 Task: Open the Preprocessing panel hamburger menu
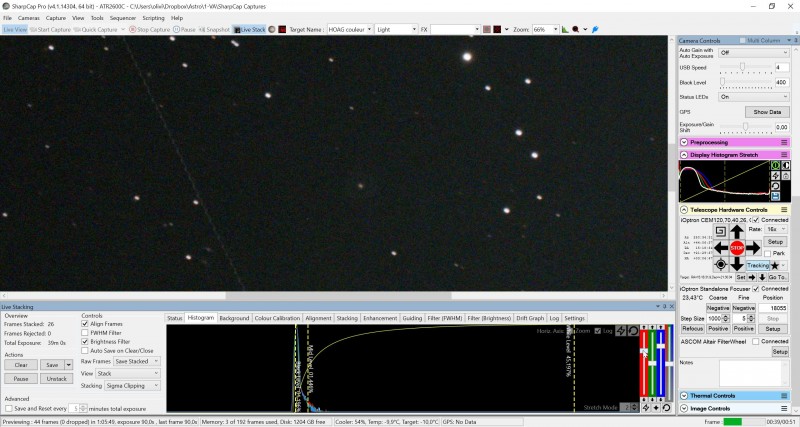(x=784, y=142)
